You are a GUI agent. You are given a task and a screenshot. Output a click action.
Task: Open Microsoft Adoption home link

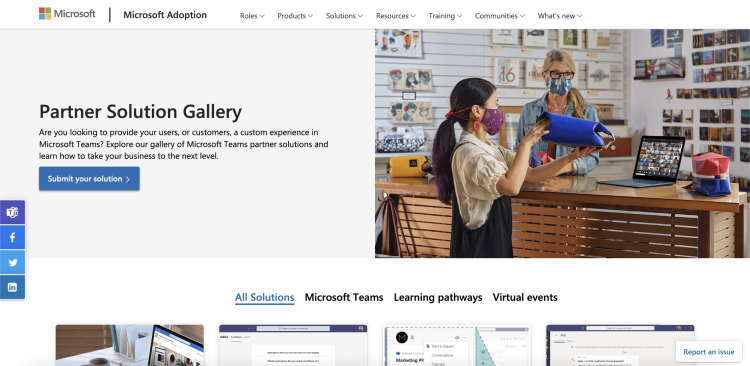click(x=165, y=15)
